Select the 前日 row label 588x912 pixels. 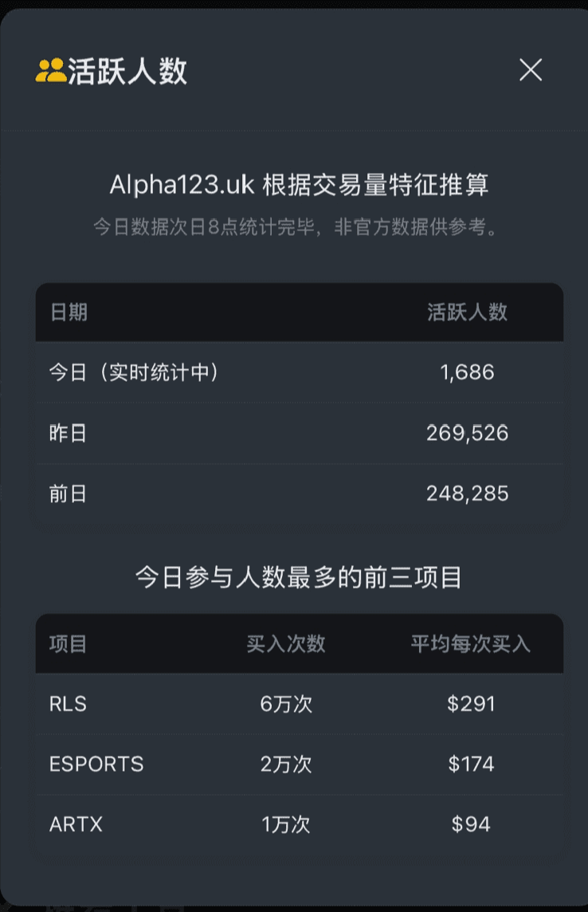point(68,493)
